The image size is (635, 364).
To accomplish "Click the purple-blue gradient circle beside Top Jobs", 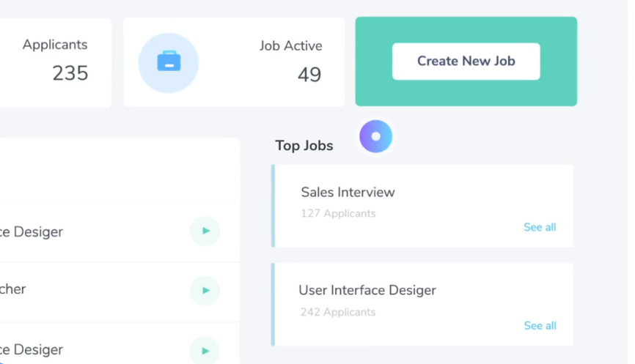I will 376,136.
